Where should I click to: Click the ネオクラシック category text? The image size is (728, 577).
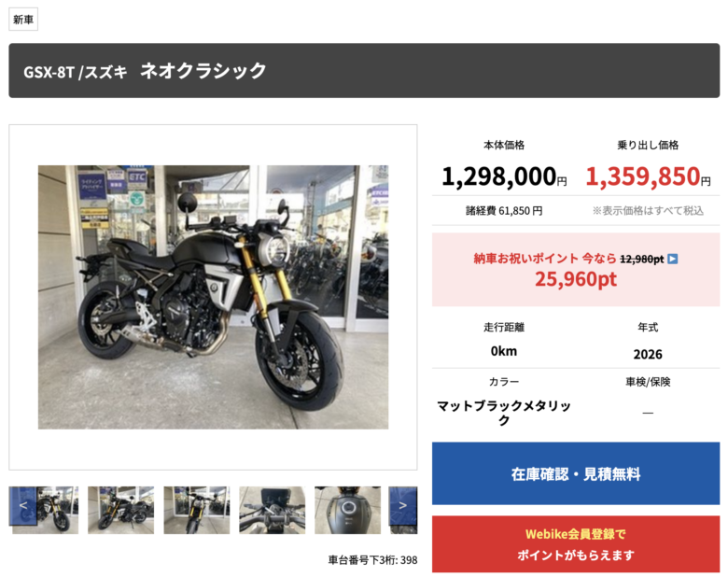203,71
